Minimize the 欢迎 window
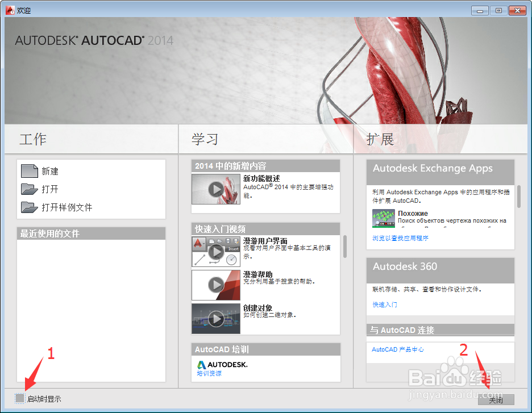Image resolution: width=532 pixels, height=413 pixels. click(x=480, y=11)
